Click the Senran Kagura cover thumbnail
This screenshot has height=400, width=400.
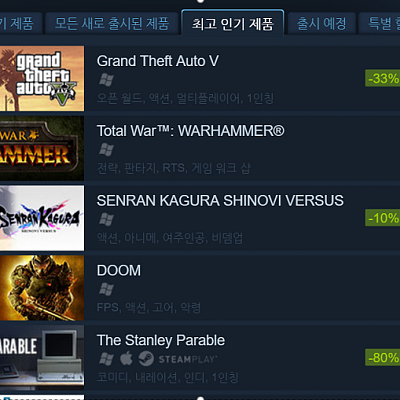tap(42, 218)
